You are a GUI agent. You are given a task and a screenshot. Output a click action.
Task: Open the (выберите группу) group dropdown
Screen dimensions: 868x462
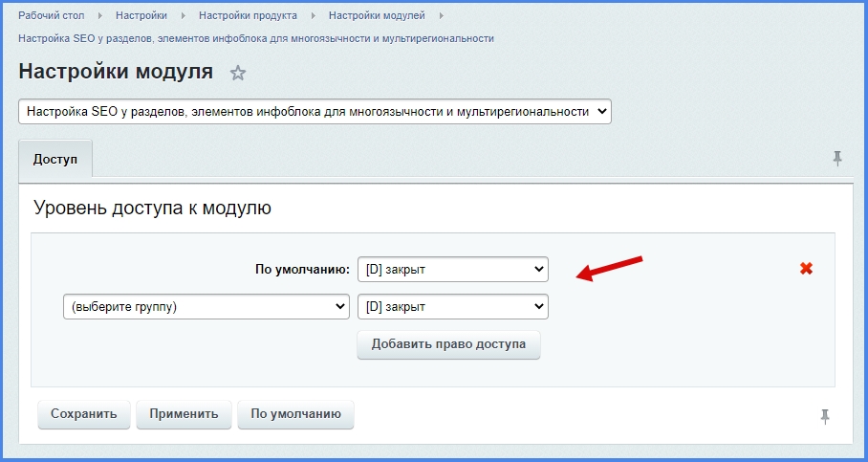[206, 307]
